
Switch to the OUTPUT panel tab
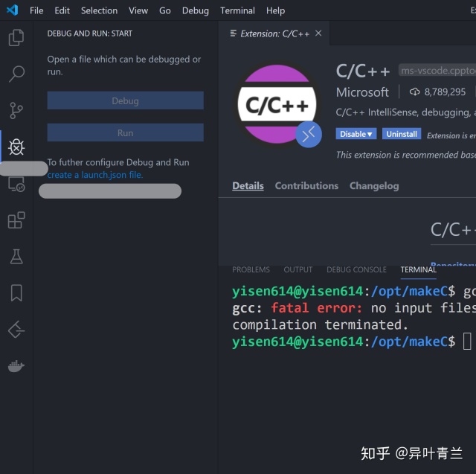pos(297,269)
